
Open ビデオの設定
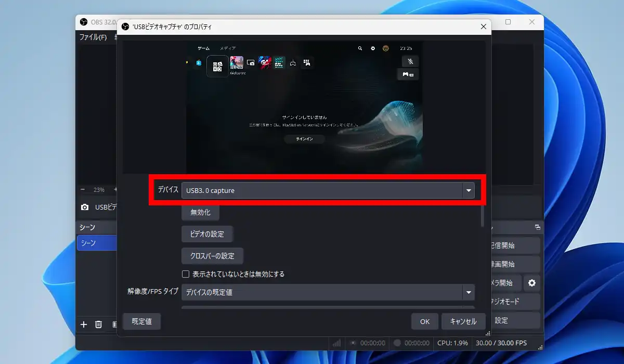(x=207, y=234)
